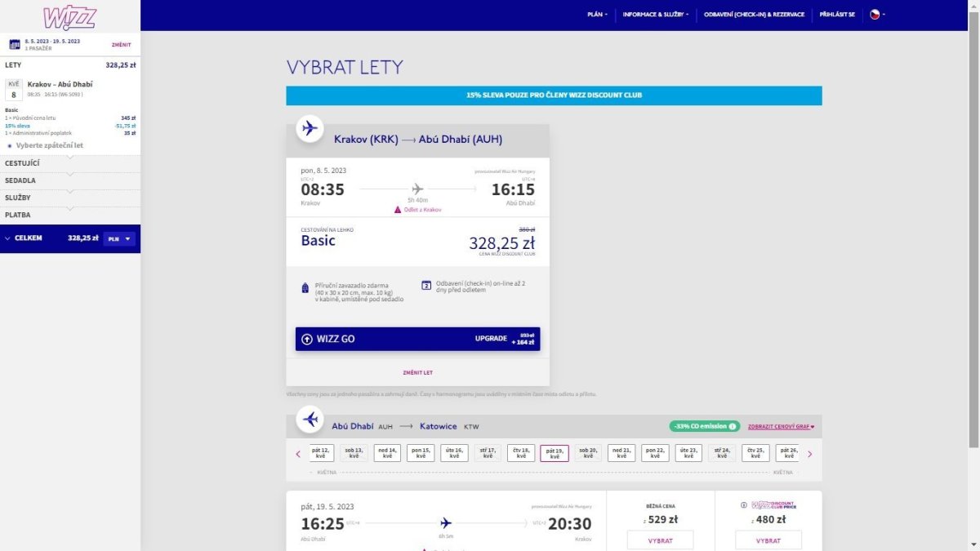
Task: Click the calendar icon beside travel dates
Action: pyautogui.click(x=15, y=44)
